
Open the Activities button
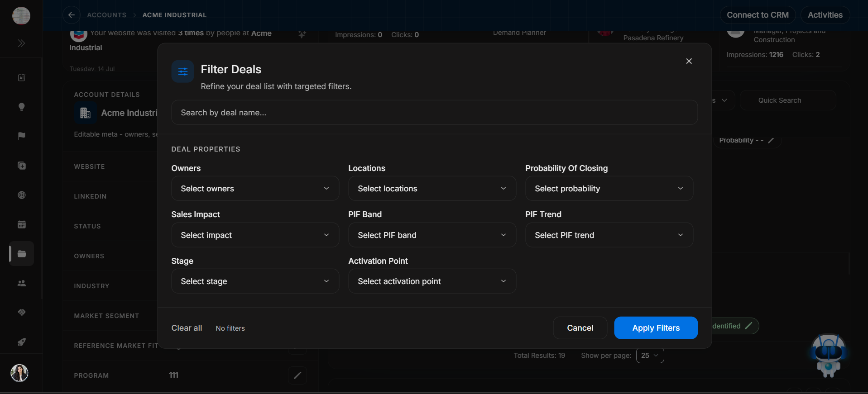click(x=825, y=15)
